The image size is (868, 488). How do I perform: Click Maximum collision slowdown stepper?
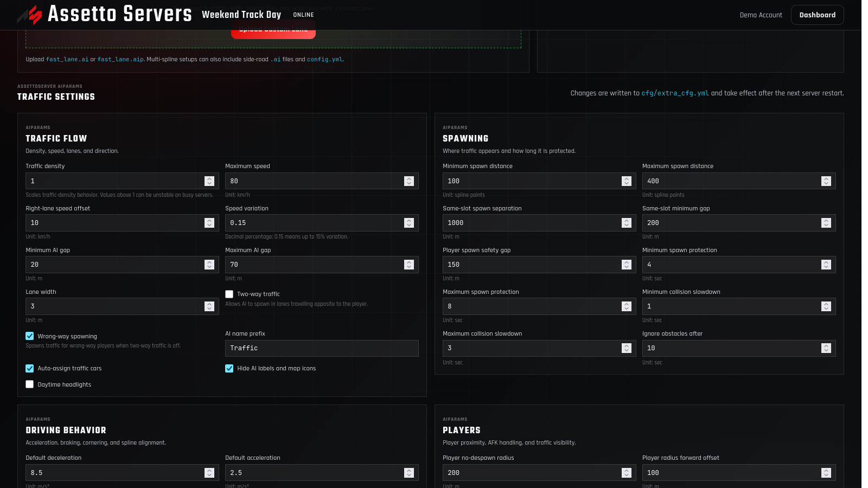[627, 348]
